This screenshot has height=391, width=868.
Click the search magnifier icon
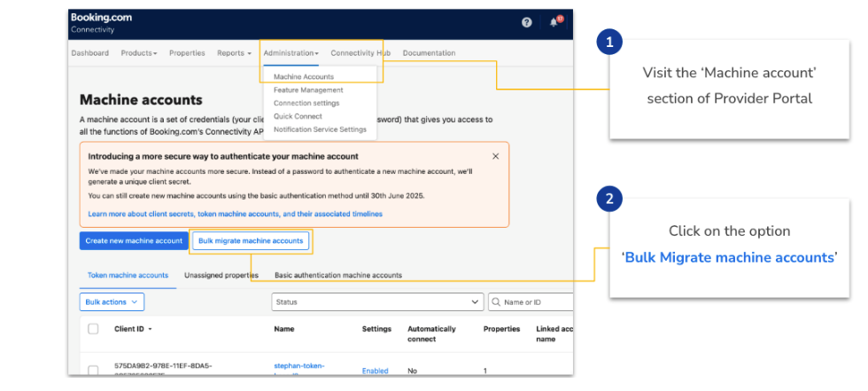click(x=496, y=302)
